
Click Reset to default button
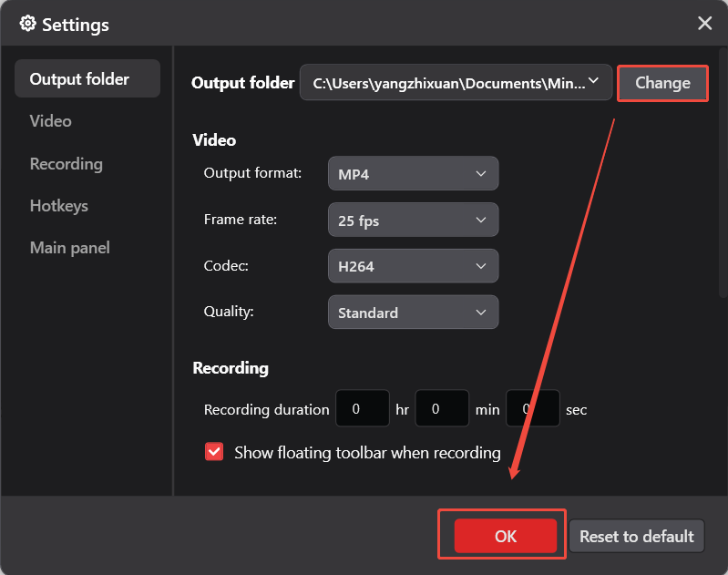(637, 536)
